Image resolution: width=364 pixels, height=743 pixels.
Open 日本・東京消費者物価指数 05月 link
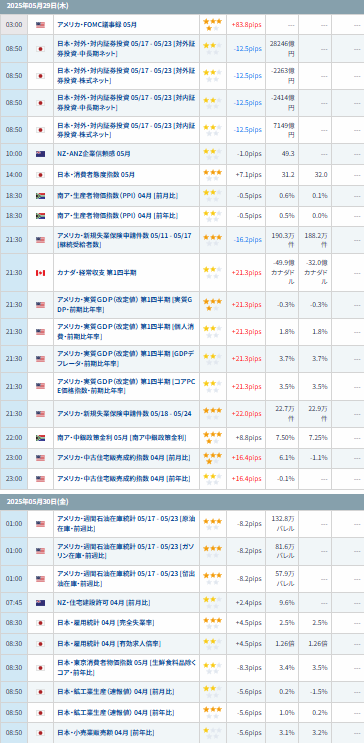tap(126, 668)
